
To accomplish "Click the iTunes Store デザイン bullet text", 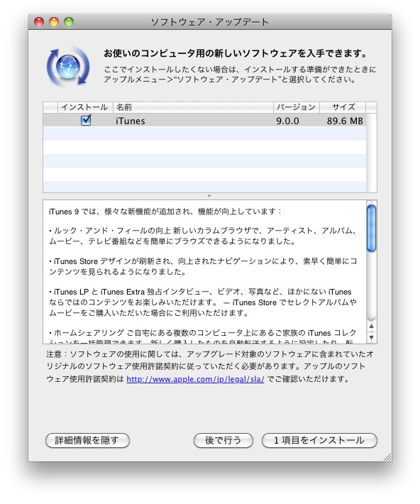I will (203, 266).
